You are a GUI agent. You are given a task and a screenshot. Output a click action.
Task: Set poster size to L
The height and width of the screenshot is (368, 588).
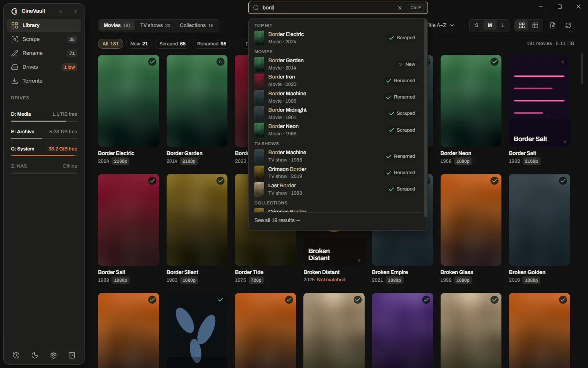coord(503,25)
